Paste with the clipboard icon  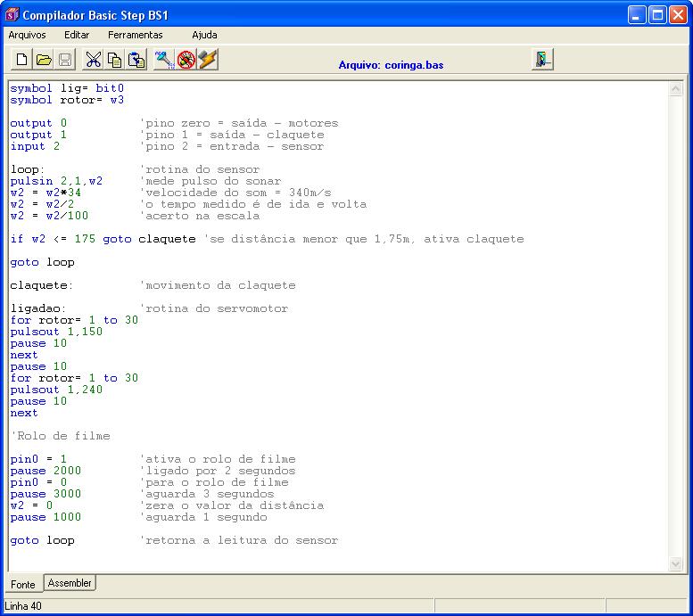pyautogui.click(x=136, y=59)
